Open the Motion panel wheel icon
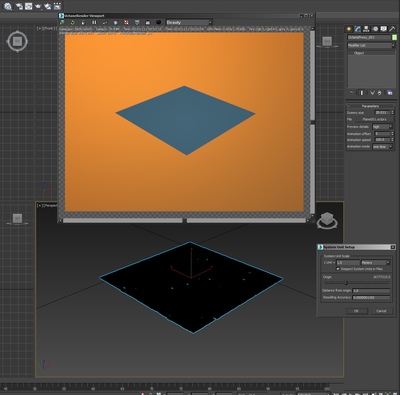This screenshot has width=400, height=395. click(375, 29)
